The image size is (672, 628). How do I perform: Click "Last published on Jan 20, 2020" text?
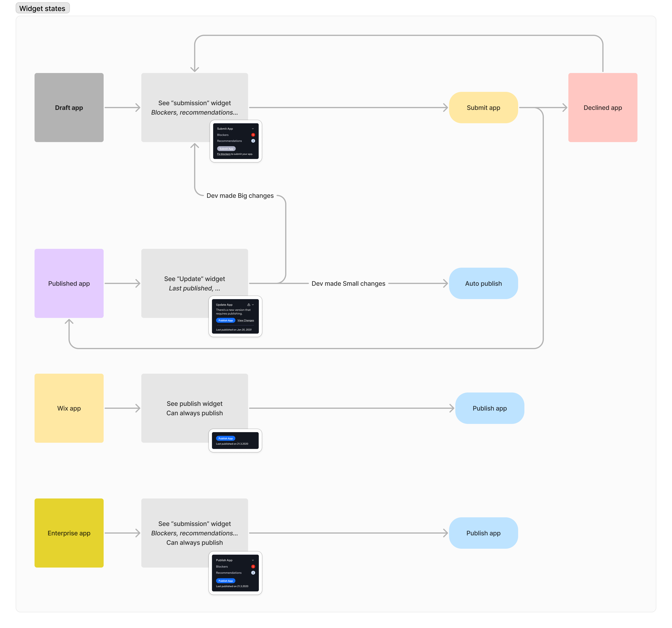pyautogui.click(x=234, y=330)
